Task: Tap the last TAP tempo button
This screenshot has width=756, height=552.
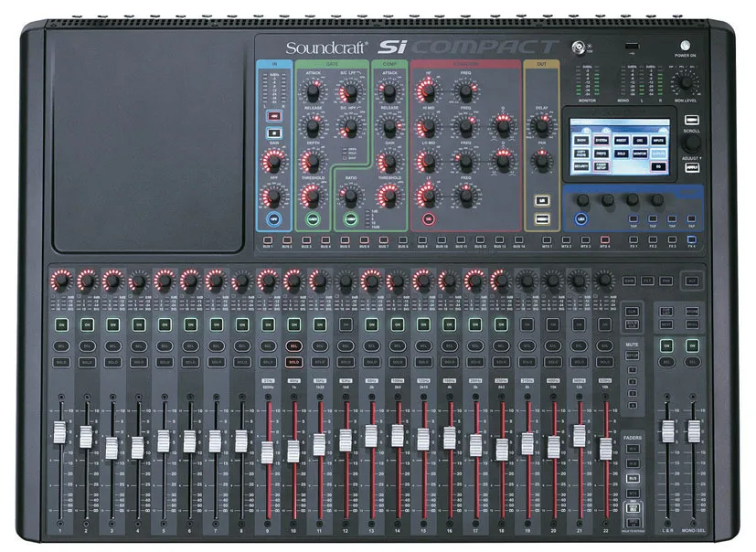Action: (x=691, y=219)
